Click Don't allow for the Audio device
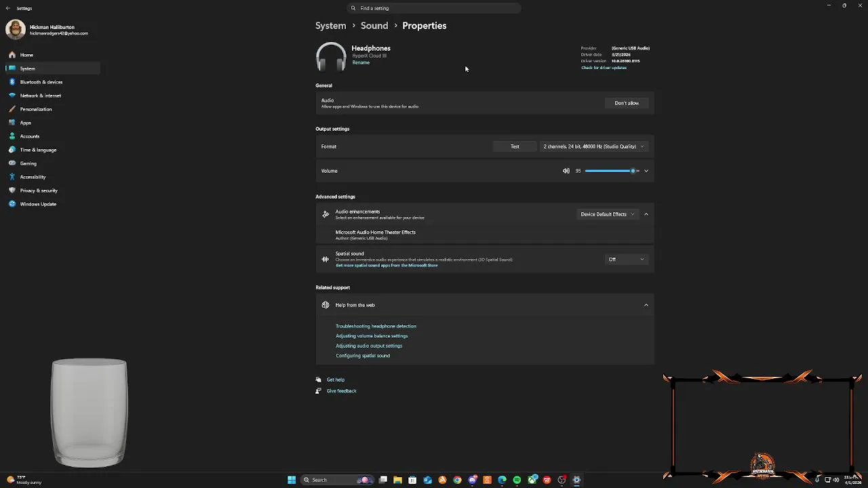This screenshot has height=488, width=868. coord(627,103)
